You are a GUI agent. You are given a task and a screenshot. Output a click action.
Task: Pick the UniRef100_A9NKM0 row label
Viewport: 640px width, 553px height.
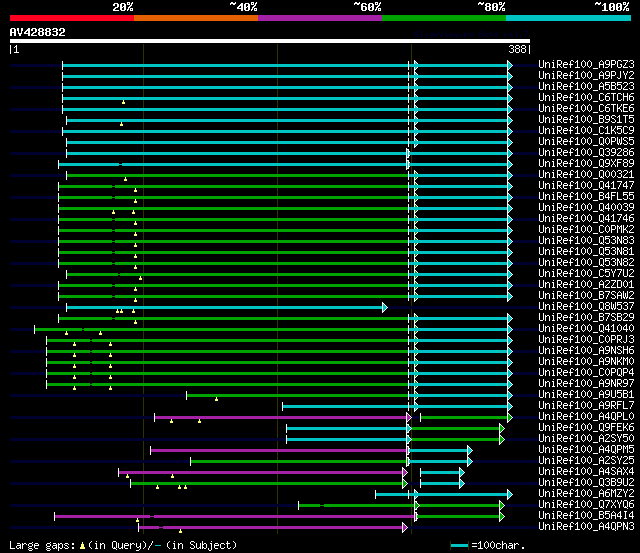[586, 362]
